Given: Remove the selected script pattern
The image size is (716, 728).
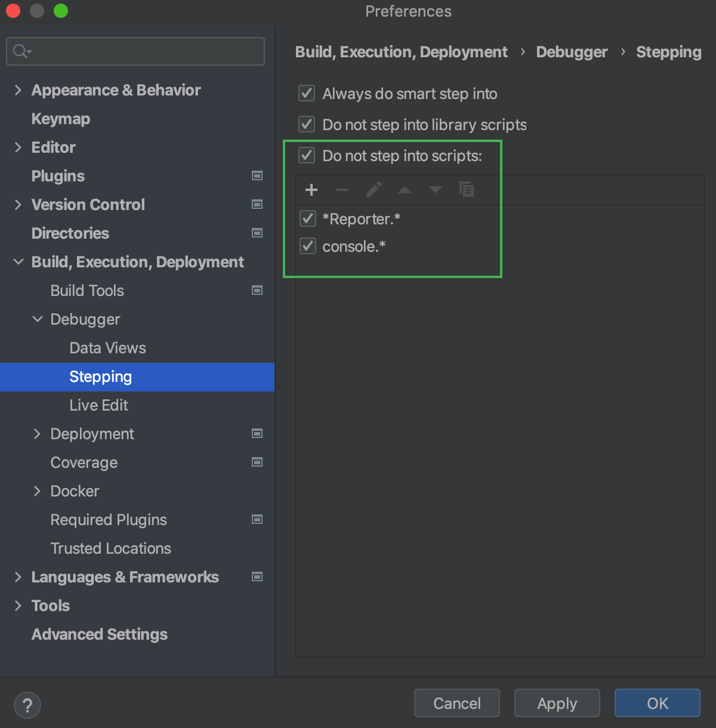Looking at the screenshot, I should point(342,190).
